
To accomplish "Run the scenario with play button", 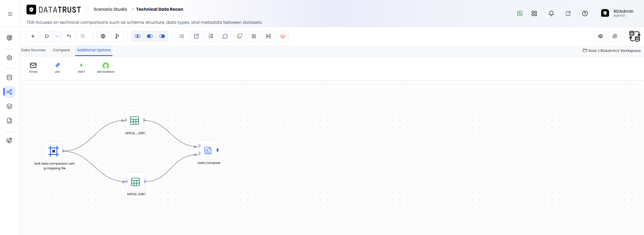I will 47,36.
